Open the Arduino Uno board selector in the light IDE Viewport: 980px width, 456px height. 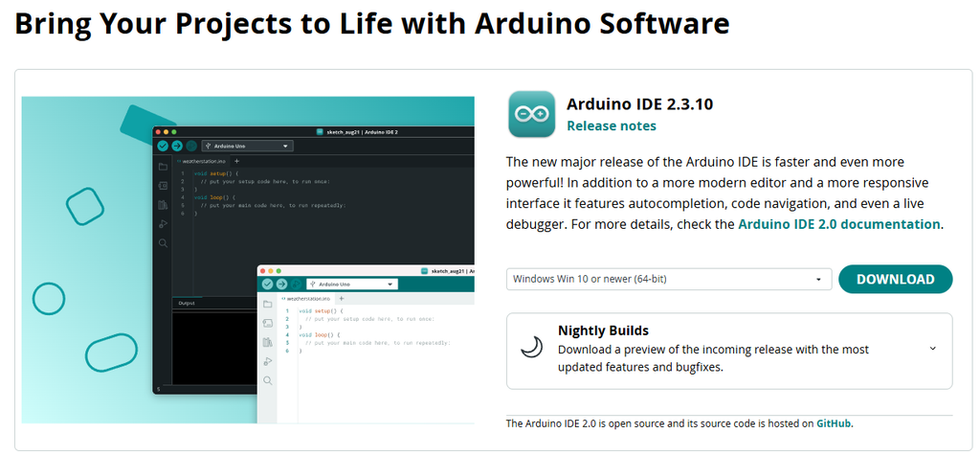[352, 284]
